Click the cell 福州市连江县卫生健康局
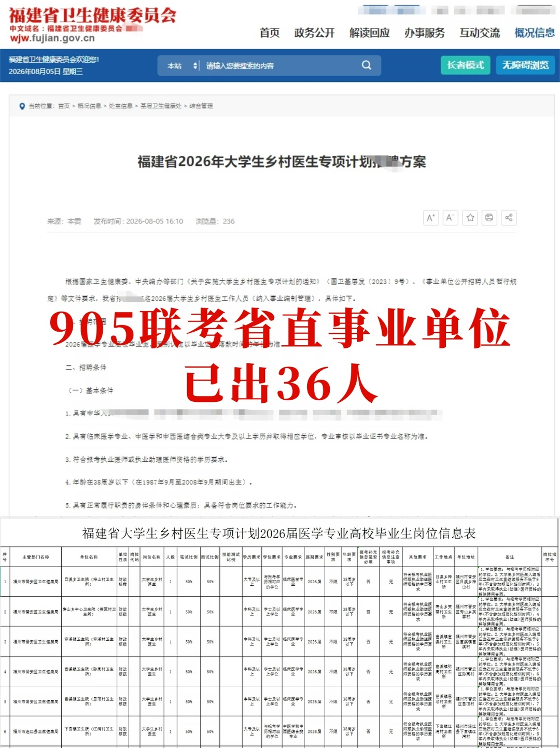The height and width of the screenshot is (748, 560). pos(36,731)
